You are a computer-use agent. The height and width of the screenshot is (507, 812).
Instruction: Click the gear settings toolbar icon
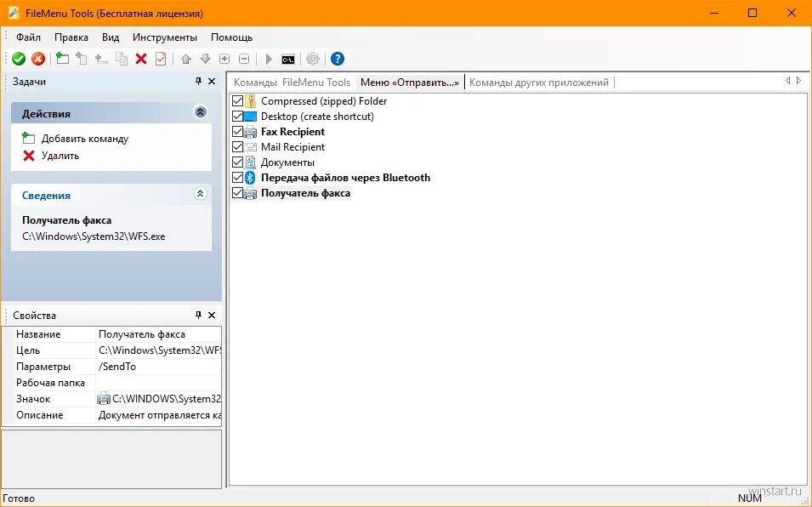click(x=313, y=59)
